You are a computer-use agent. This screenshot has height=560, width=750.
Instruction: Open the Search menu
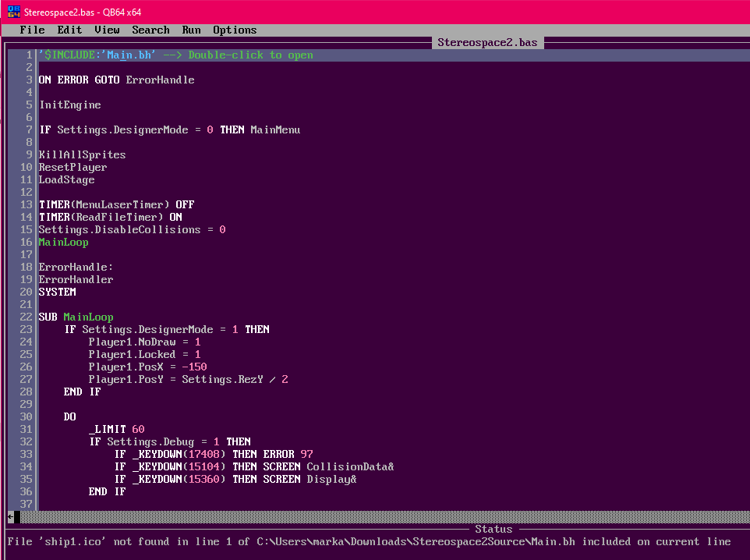(x=150, y=30)
